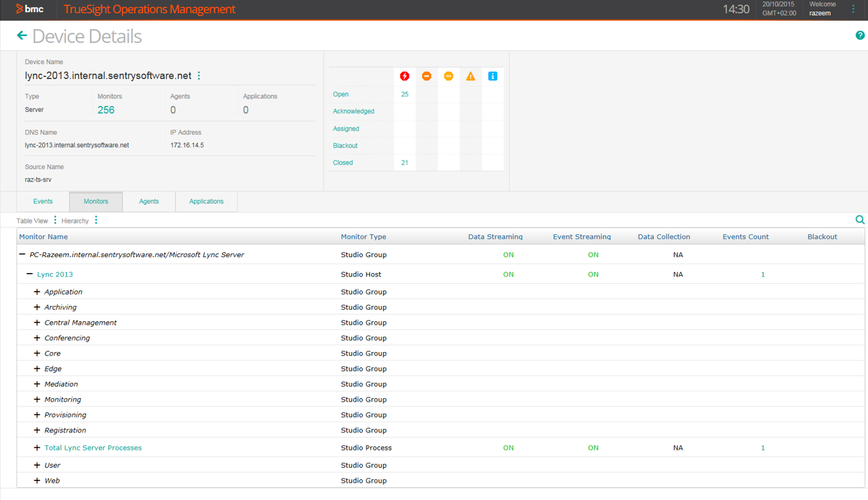Expand the Web group
This screenshot has width=868, height=500.
pos(37,481)
